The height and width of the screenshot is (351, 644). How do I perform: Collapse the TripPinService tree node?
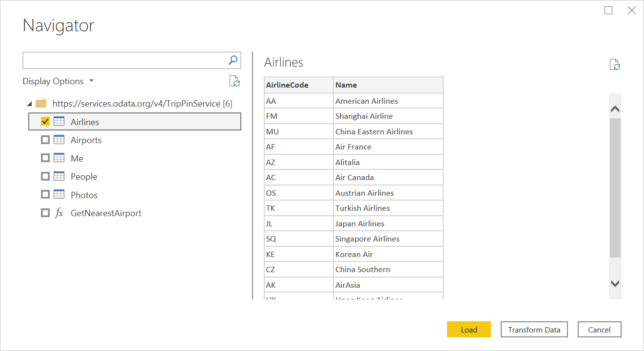[29, 104]
